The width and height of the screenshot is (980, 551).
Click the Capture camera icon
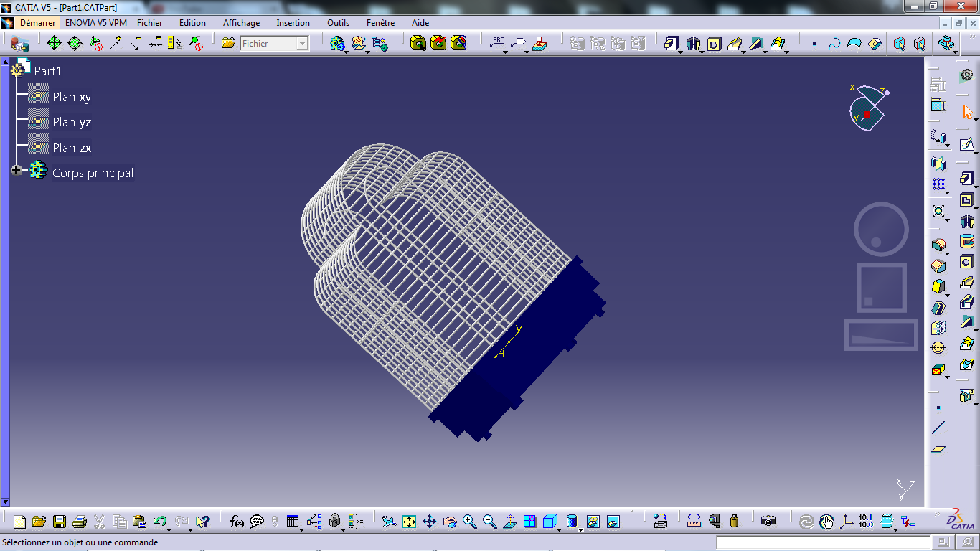coord(768,522)
